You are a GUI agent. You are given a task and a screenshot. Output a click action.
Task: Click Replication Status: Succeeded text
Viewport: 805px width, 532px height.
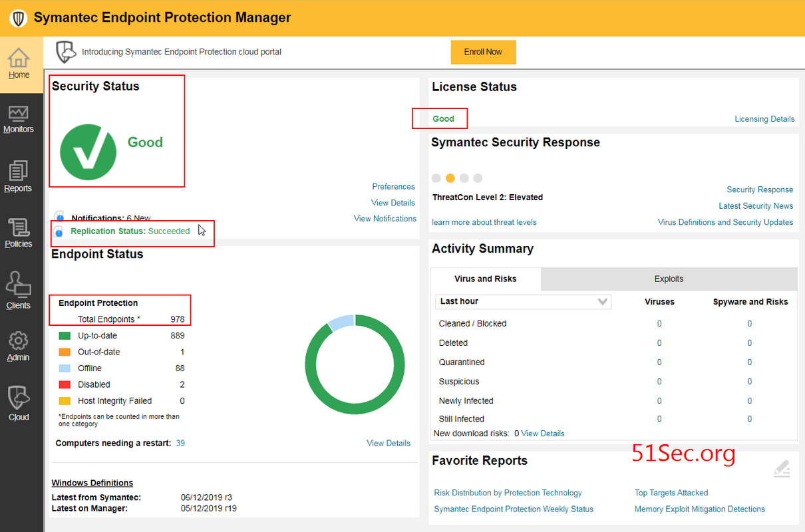tap(130, 231)
